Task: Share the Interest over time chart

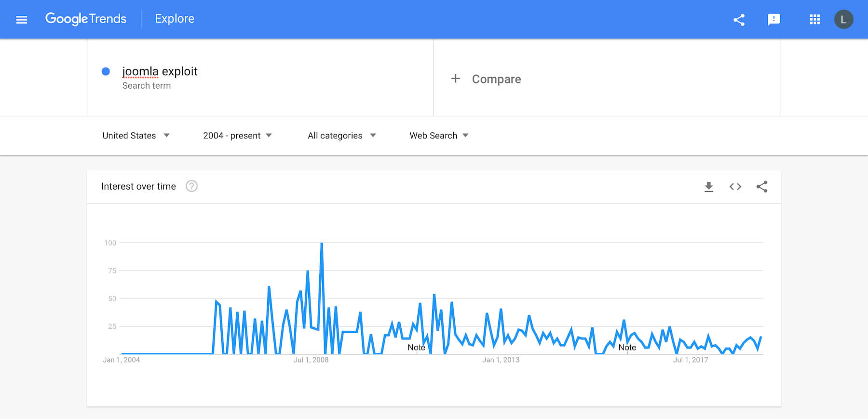Action: (762, 187)
